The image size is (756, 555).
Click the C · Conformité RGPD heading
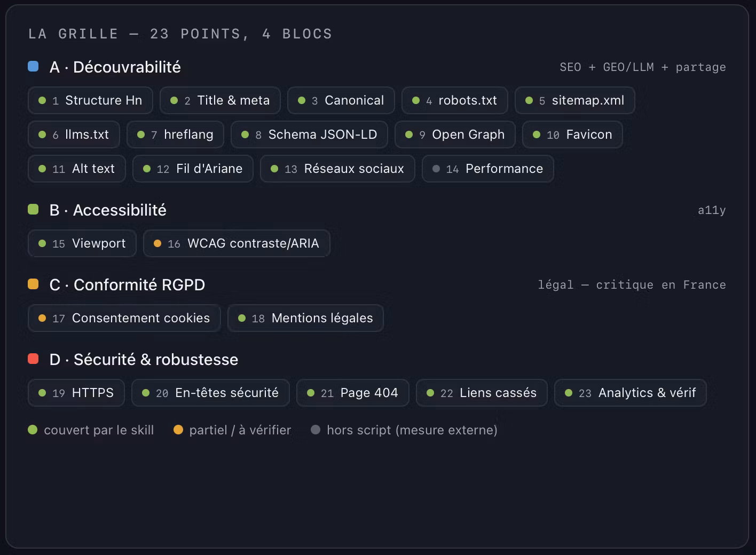pyautogui.click(x=127, y=285)
